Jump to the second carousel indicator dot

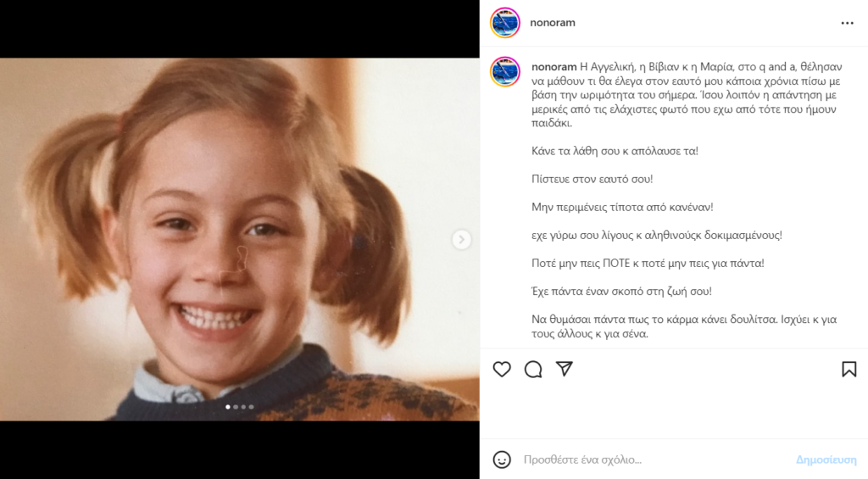[x=236, y=407]
